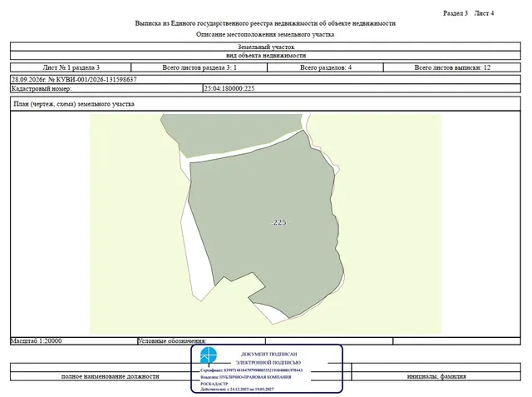This screenshot has width=532, height=397.
Task: Click the 'Лист 4' label at top right
Action: (484, 13)
